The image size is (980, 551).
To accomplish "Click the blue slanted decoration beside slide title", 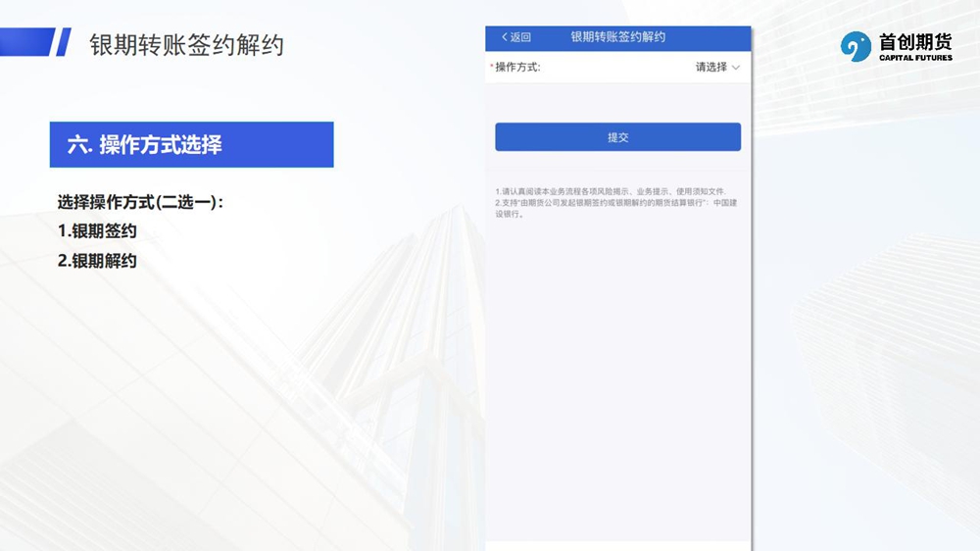I will point(63,42).
